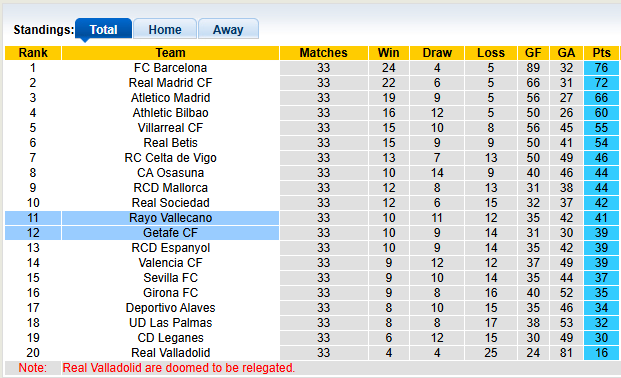Image resolution: width=621 pixels, height=378 pixels.
Task: Click the Atletico Madrid team name
Action: click(x=170, y=98)
